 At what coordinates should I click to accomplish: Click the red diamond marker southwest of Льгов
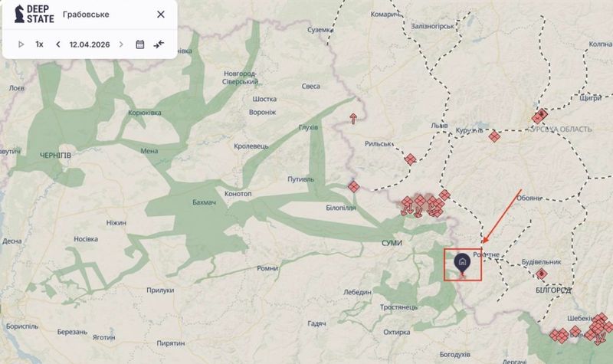coord(411,159)
